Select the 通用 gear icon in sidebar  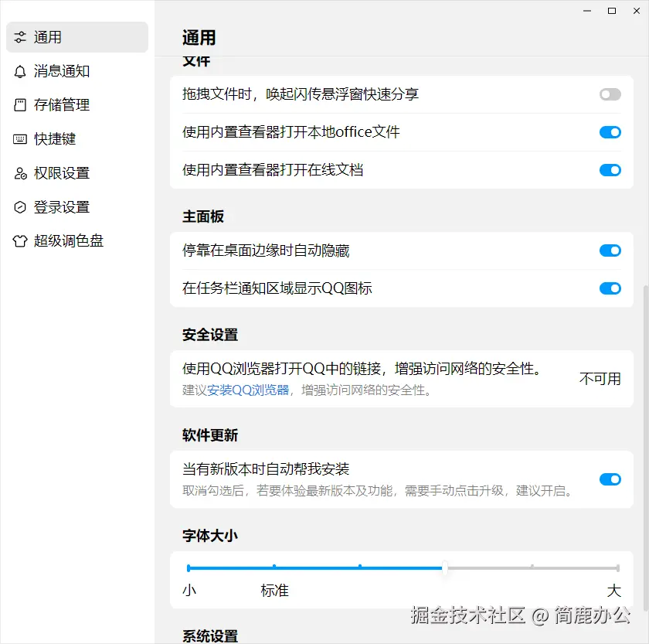[x=19, y=37]
